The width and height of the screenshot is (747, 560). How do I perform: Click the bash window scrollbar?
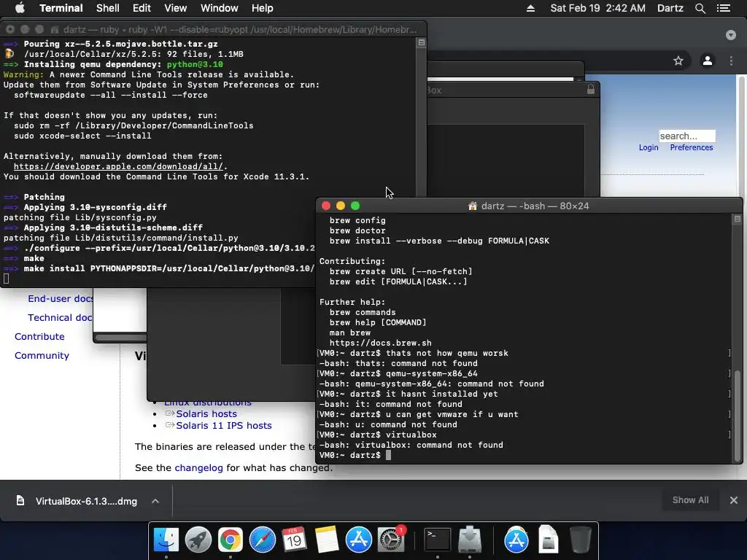point(738,414)
